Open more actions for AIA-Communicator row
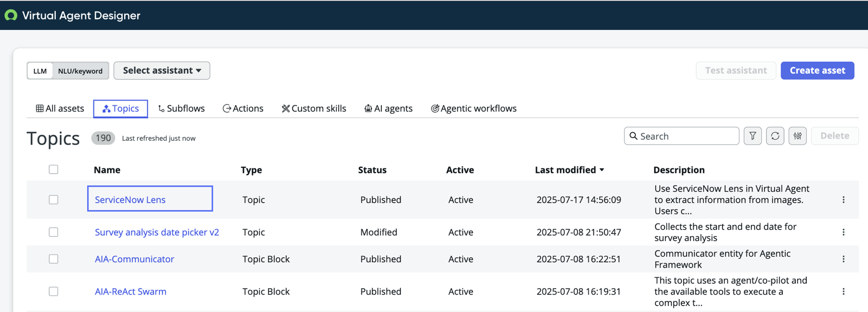Screen dimensions: 868x312 844,259
